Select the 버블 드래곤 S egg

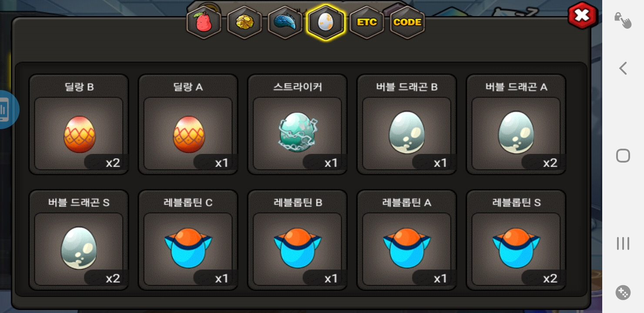79,240
